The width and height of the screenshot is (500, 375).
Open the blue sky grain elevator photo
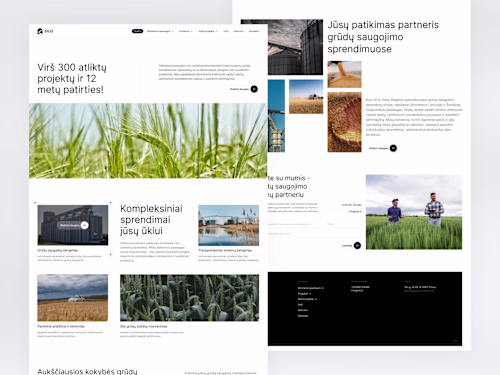tap(276, 116)
